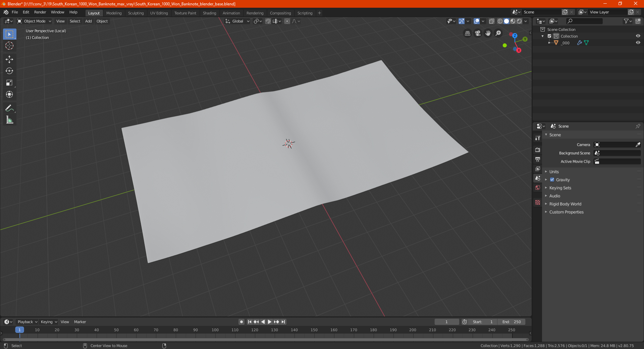The height and width of the screenshot is (349, 644).
Task: Switch to rendered viewport shading
Action: point(519,21)
